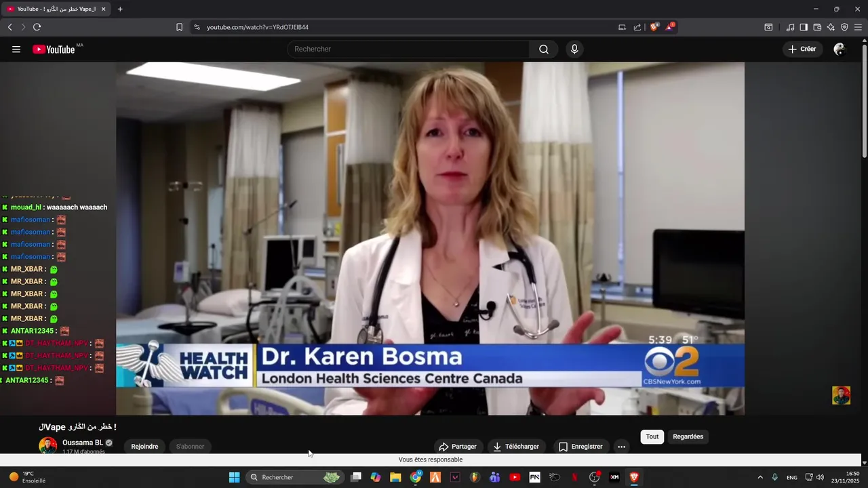
Task: Open the XM app on taskbar
Action: [614, 477]
